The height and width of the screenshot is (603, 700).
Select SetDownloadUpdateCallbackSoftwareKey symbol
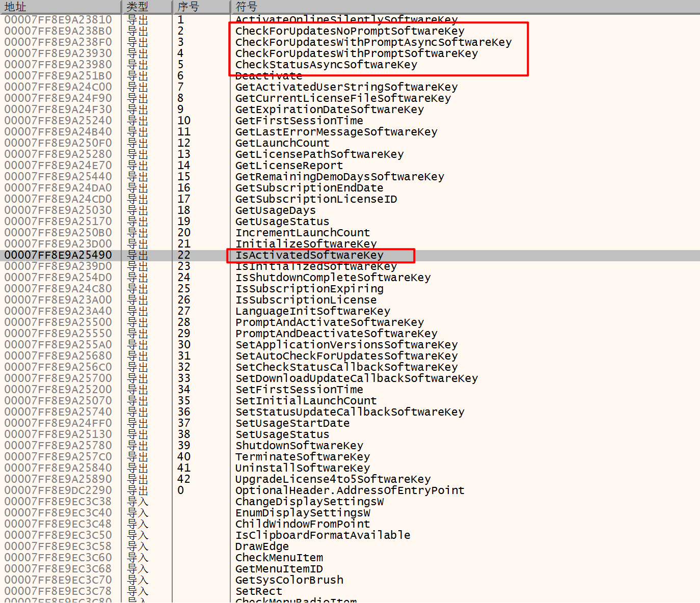pyautogui.click(x=356, y=378)
